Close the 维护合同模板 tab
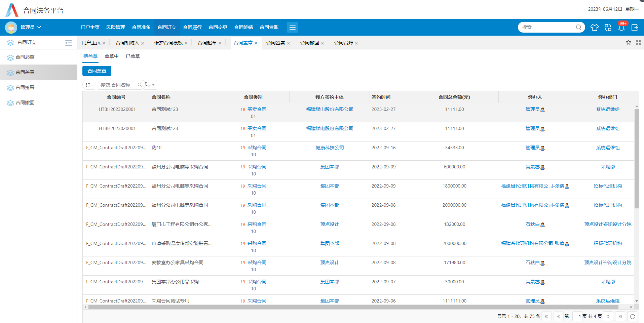The width and height of the screenshot is (644, 323). [186, 43]
